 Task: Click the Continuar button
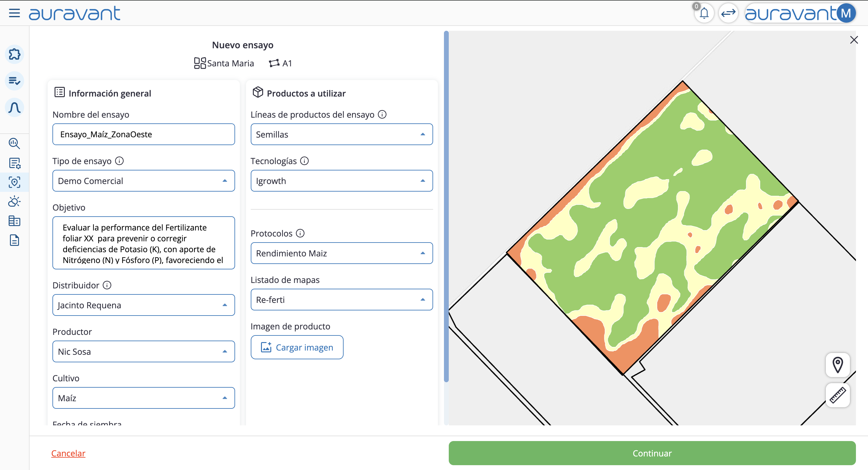(x=652, y=453)
